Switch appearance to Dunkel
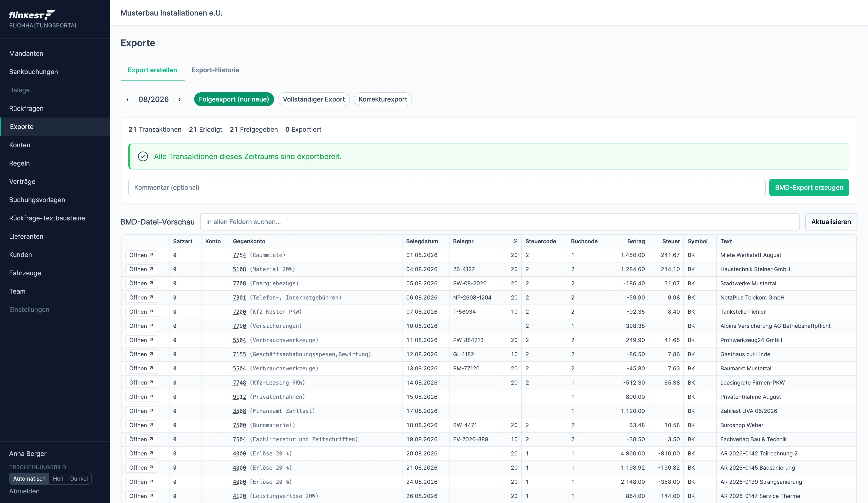 pos(79,479)
